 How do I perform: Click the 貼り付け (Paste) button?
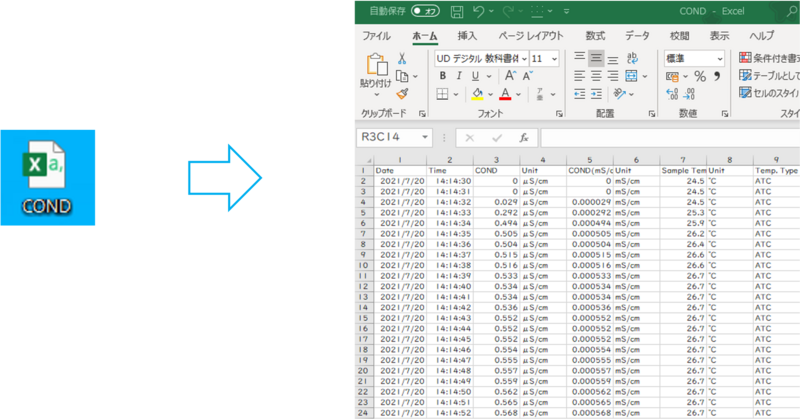coord(376,72)
